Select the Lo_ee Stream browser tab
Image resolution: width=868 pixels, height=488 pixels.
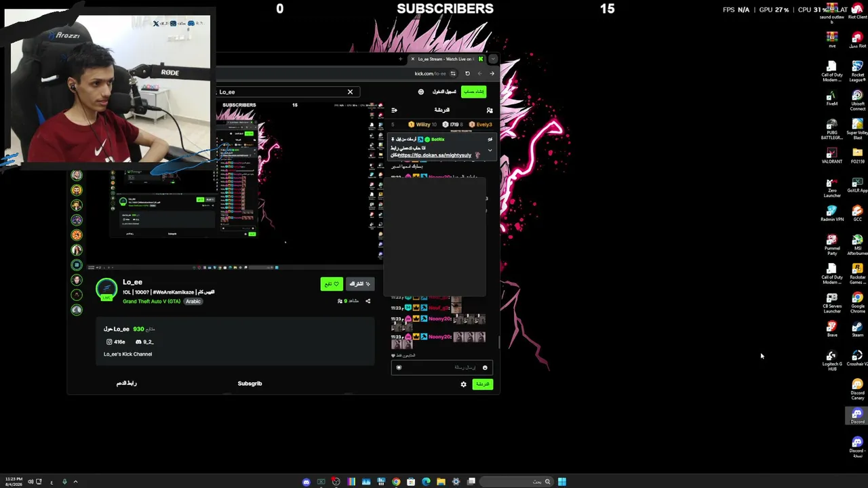click(x=446, y=59)
